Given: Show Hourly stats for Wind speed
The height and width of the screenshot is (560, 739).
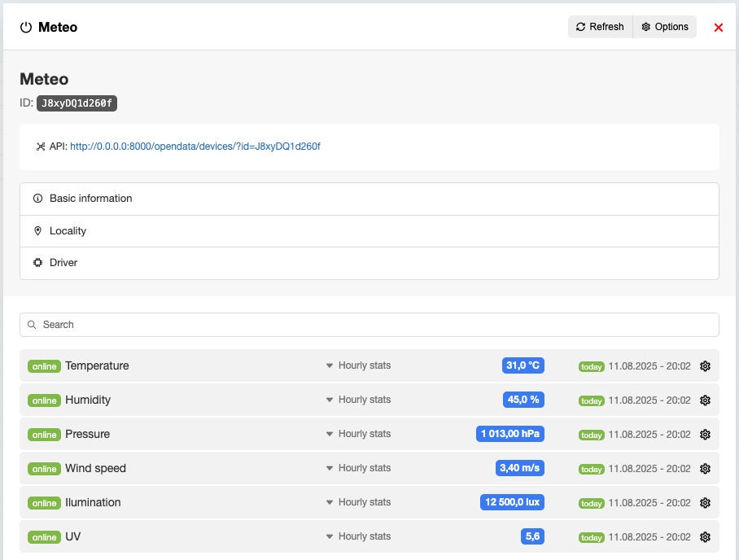Looking at the screenshot, I should pyautogui.click(x=358, y=468).
